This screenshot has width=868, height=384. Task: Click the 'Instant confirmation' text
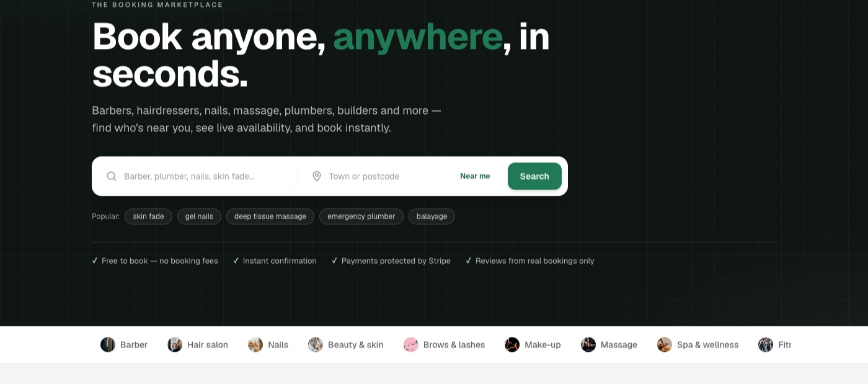[280, 261]
